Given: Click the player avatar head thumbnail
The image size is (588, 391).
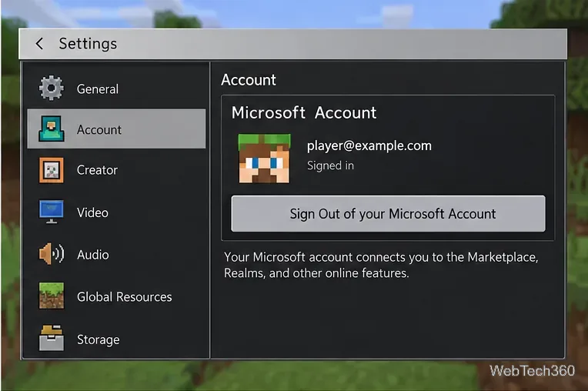Looking at the screenshot, I should tap(265, 159).
